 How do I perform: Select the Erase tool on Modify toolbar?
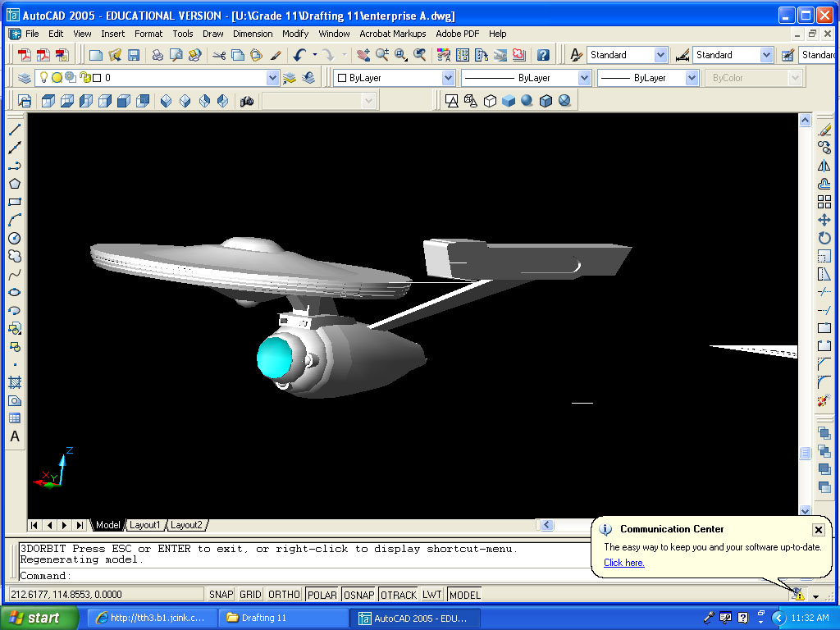826,129
